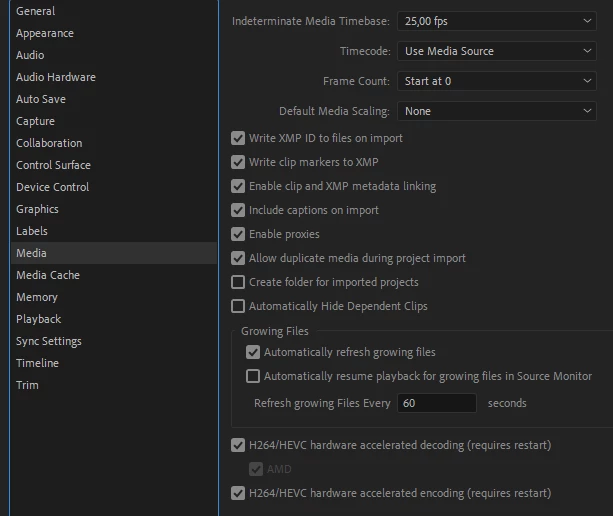
Task: Enable Create folder for imported projects
Action: click(238, 282)
